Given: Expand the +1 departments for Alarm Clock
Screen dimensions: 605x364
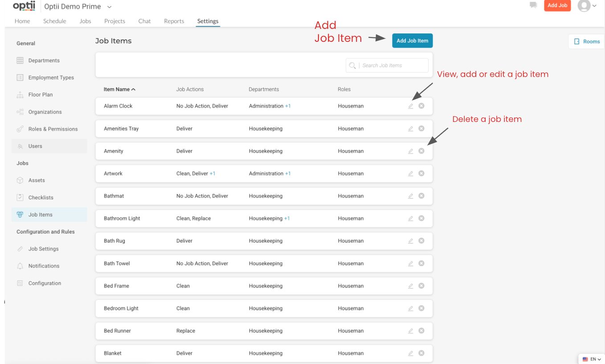Looking at the screenshot, I should coord(288,106).
